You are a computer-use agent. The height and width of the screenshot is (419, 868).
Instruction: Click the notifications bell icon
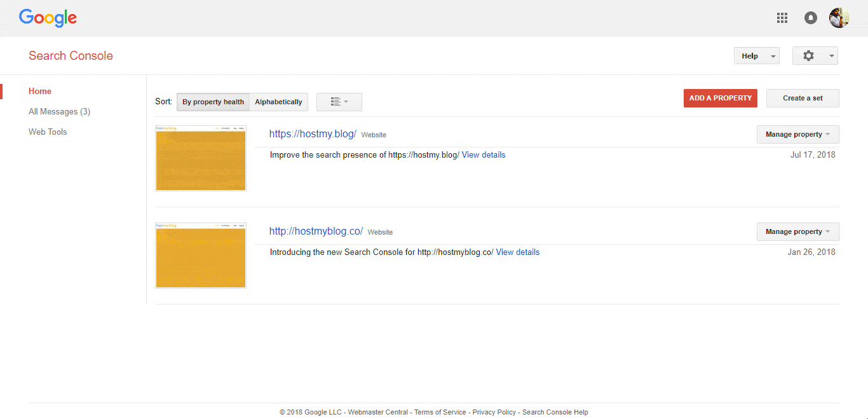811,18
